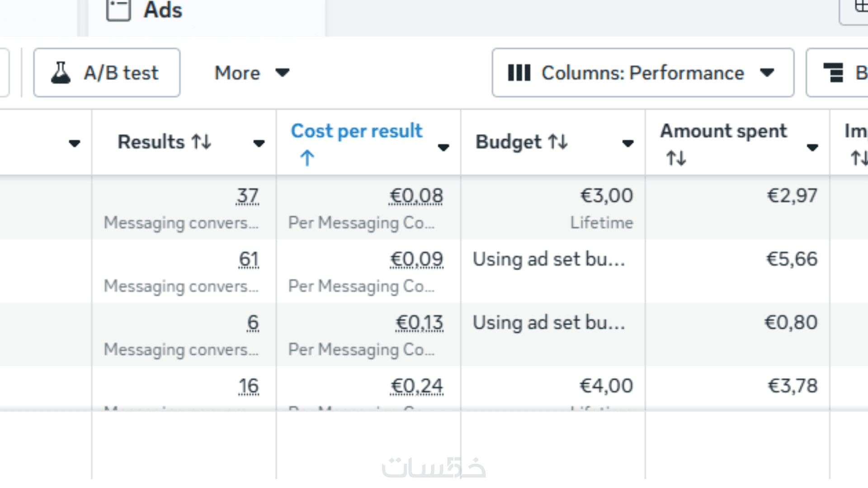Open the Cost per result column caret

point(443,147)
